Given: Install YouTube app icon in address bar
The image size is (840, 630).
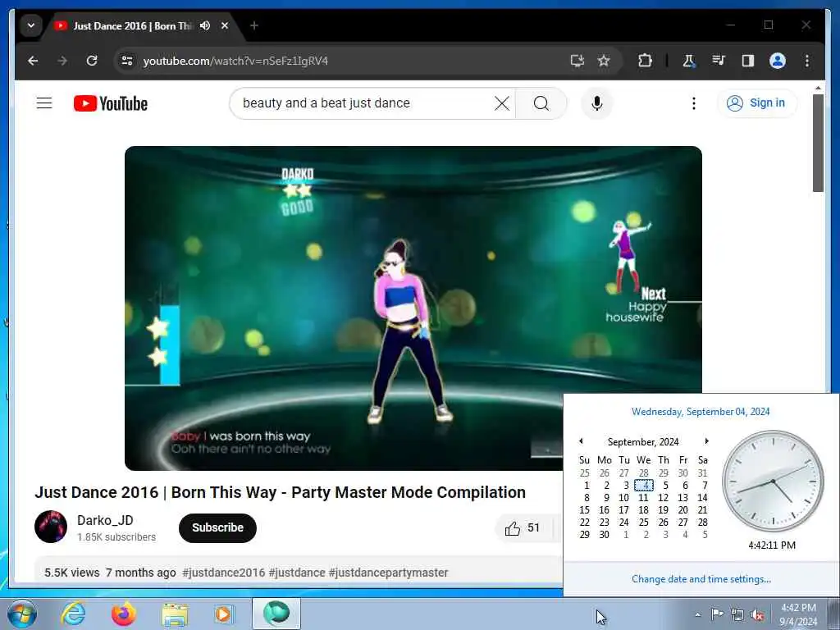Looking at the screenshot, I should click(x=577, y=61).
